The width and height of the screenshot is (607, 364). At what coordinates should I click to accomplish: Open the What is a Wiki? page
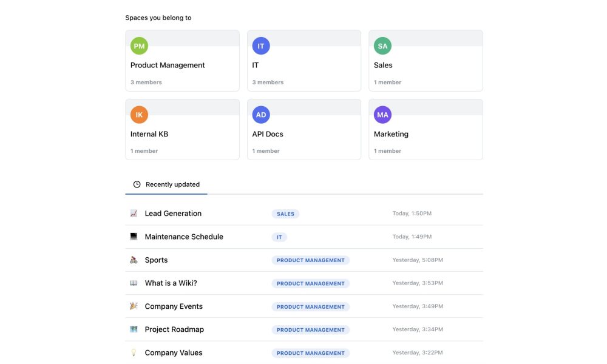pyautogui.click(x=171, y=283)
